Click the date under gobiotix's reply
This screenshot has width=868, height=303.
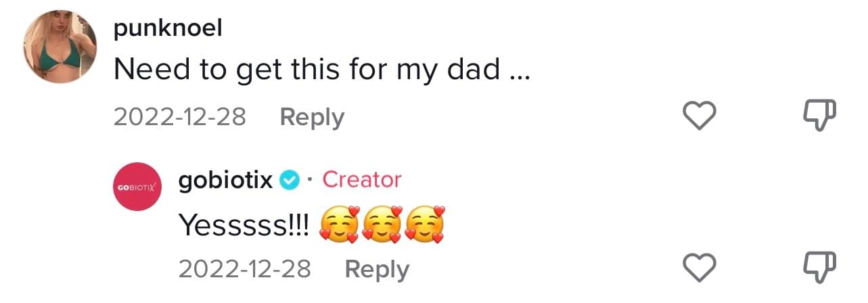[x=244, y=269]
